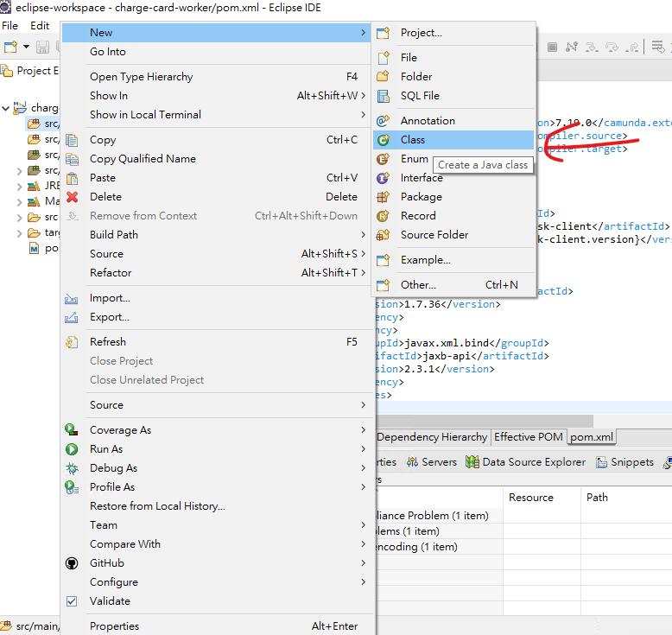Click toolbar Terminate stop icon
Image resolution: width=672 pixels, height=635 pixels.
tap(553, 47)
